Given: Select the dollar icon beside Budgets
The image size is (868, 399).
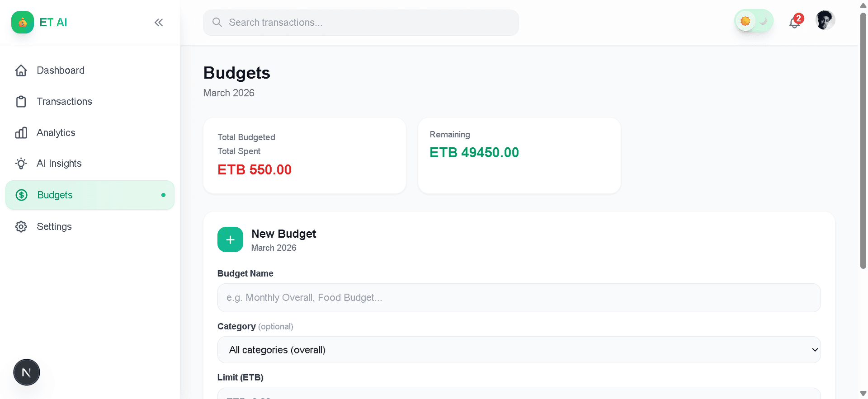Looking at the screenshot, I should [21, 195].
